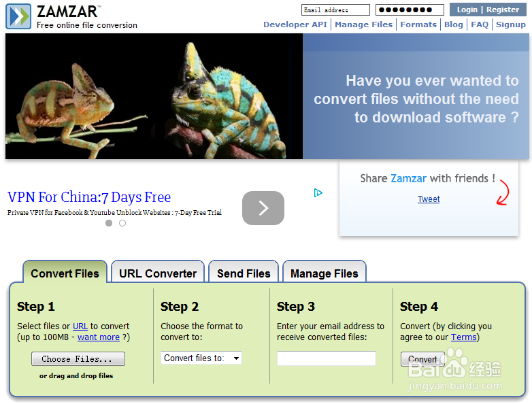Follow the URL link in Step 1
Screen dimensions: 532x404
click(80, 326)
